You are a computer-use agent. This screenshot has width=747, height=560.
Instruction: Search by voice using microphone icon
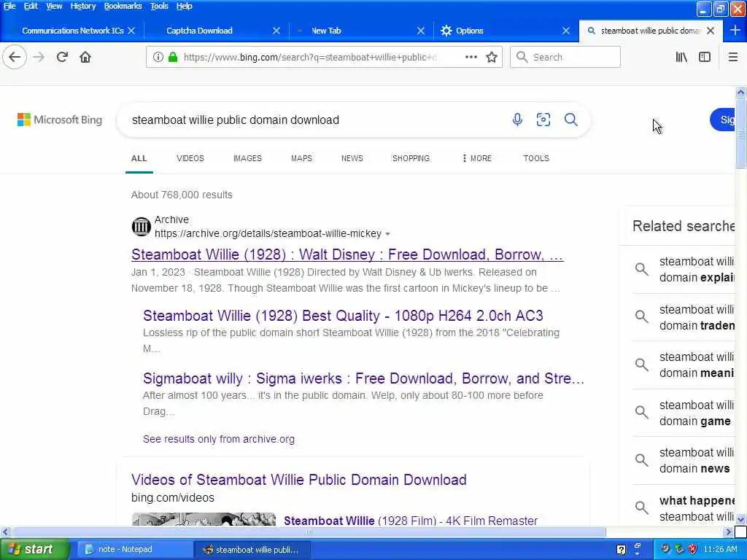(x=517, y=120)
